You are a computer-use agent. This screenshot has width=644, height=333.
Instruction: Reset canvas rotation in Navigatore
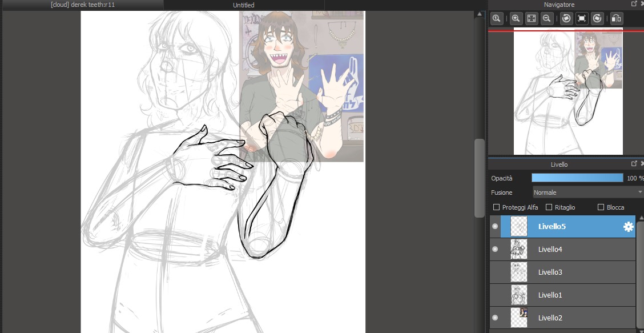point(582,18)
